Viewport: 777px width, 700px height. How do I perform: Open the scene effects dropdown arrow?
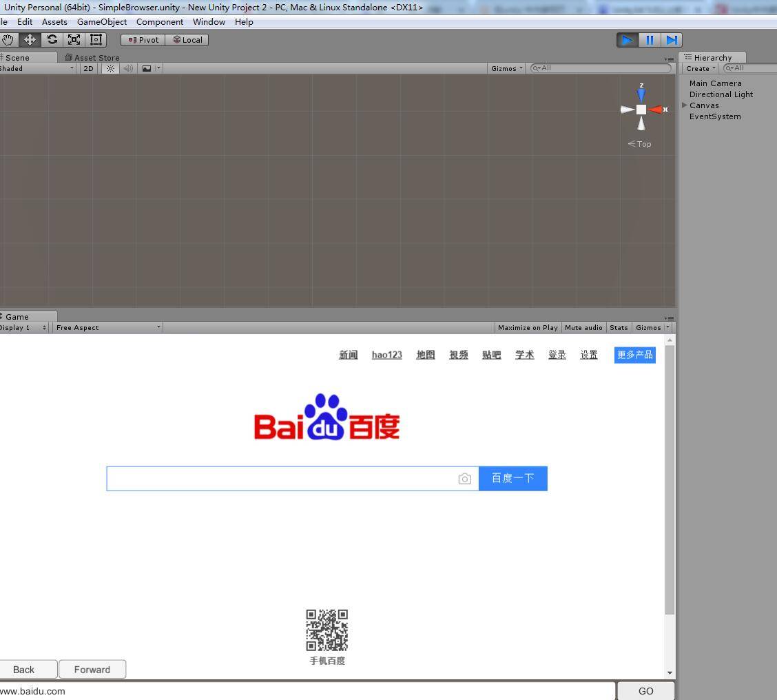click(x=158, y=68)
